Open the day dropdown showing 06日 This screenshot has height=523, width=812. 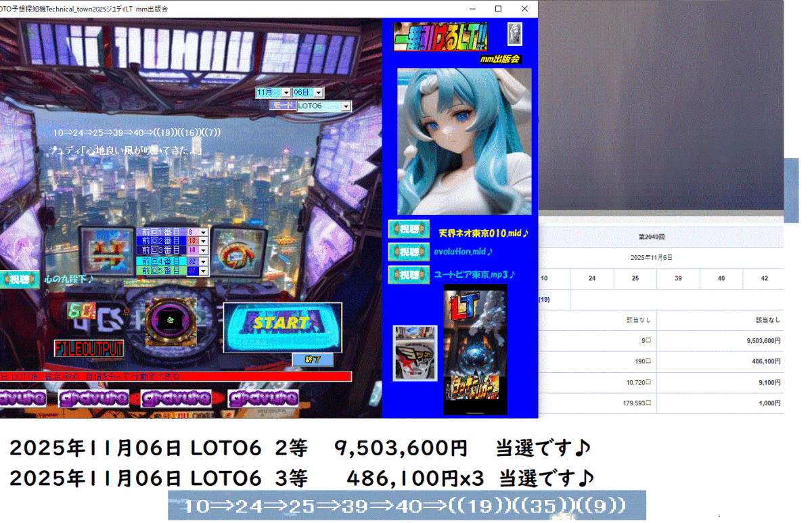(x=319, y=92)
